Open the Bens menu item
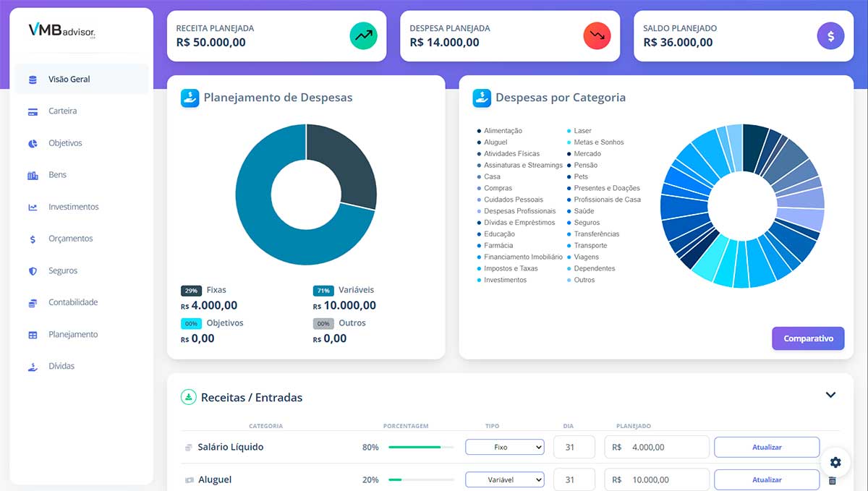 82,175
